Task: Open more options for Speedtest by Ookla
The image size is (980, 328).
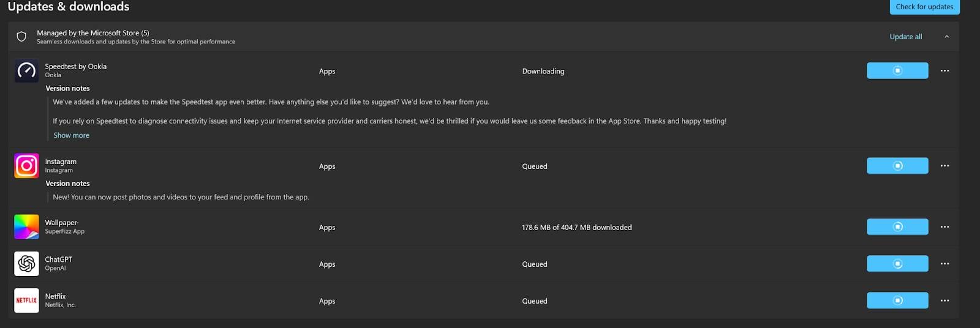Action: [x=944, y=71]
